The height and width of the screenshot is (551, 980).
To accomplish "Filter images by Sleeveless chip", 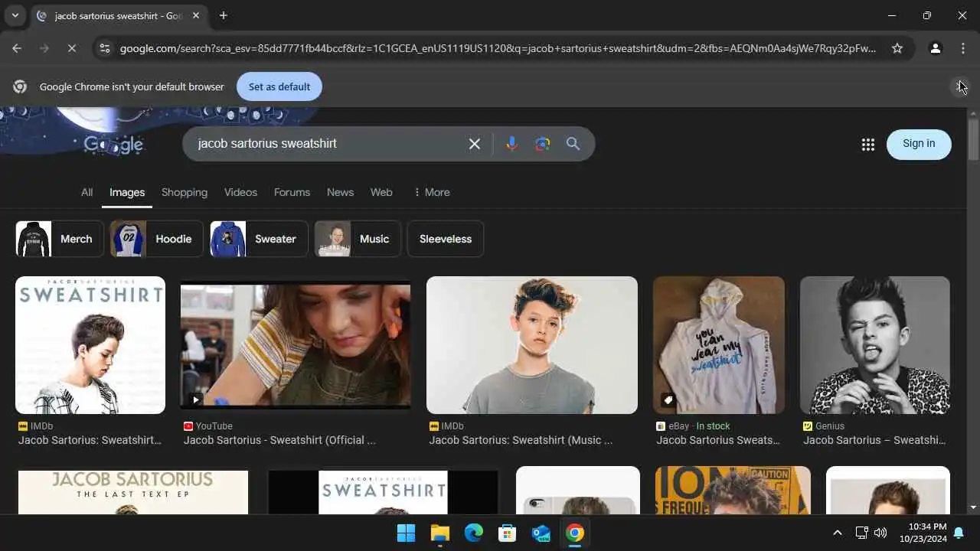I will pos(446,239).
